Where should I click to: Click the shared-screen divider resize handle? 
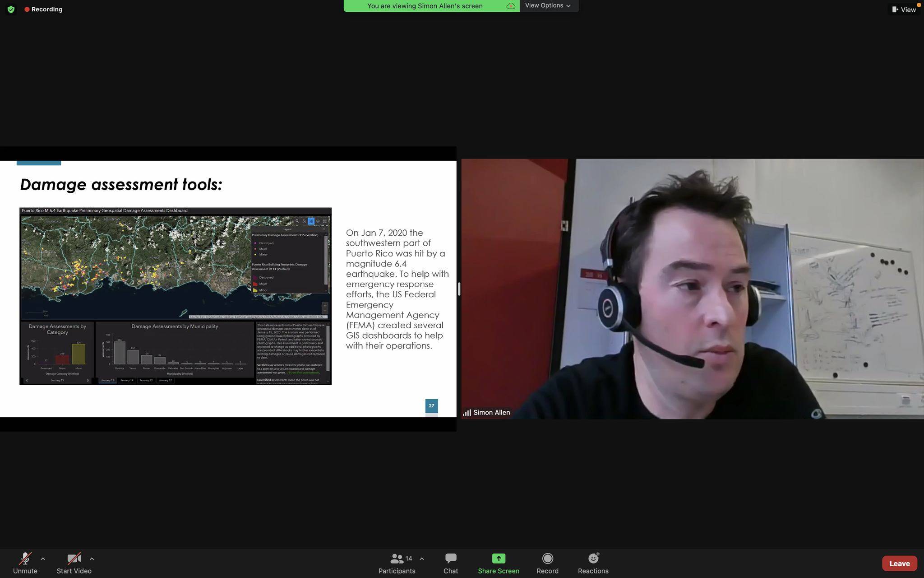(x=459, y=289)
